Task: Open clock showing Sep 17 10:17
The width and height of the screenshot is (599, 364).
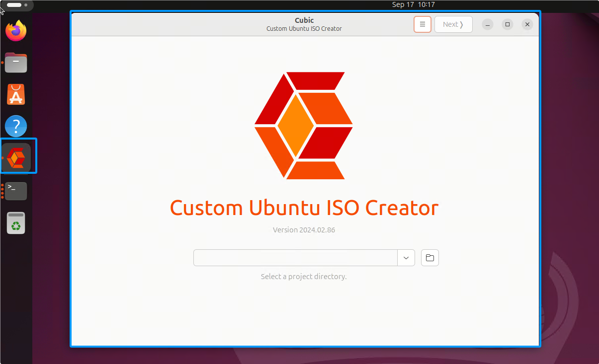Action: (x=414, y=4)
